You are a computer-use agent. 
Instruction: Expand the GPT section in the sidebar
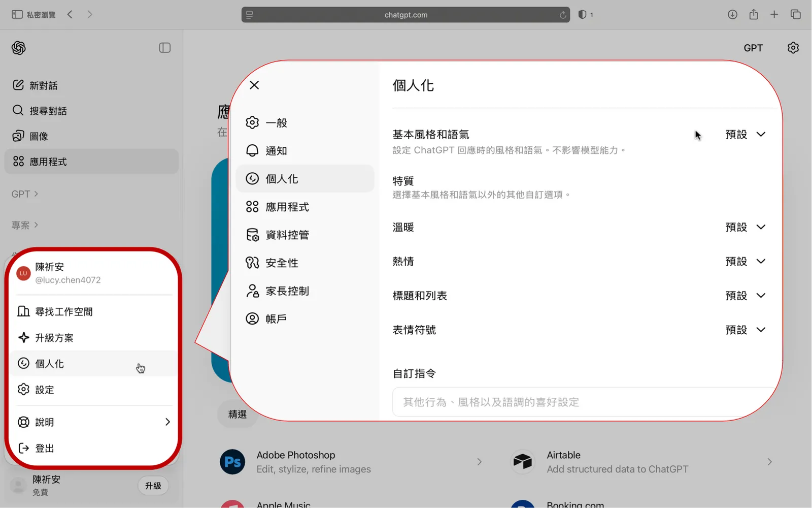24,194
